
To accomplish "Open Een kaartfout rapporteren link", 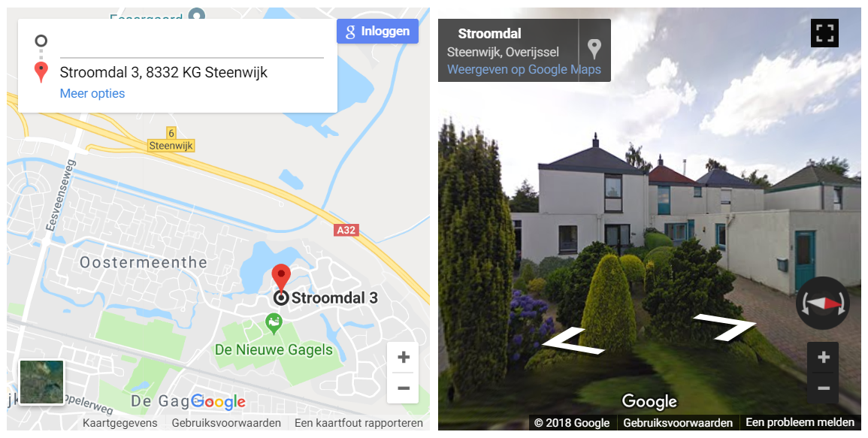I will click(x=358, y=423).
